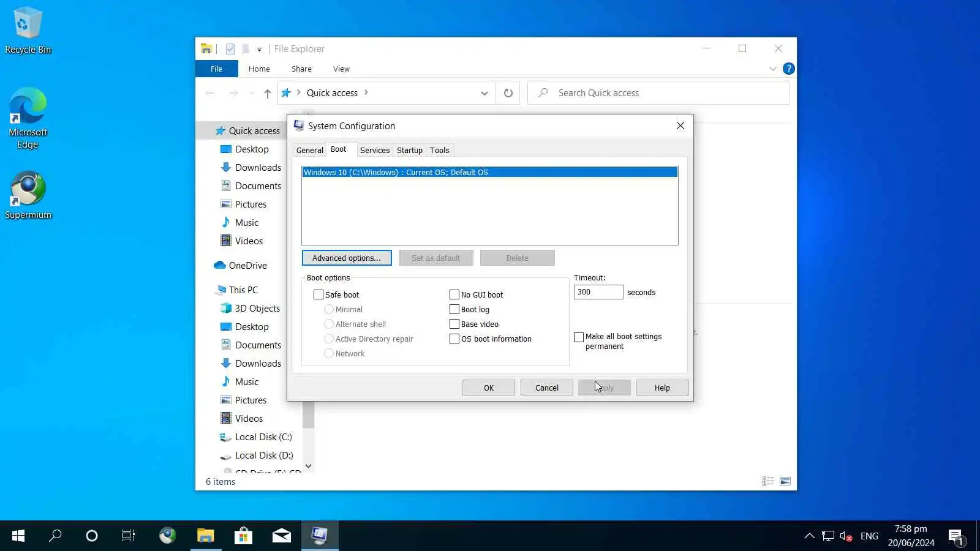Click the Advanced options button
This screenshot has width=980, height=551.
pyautogui.click(x=347, y=258)
